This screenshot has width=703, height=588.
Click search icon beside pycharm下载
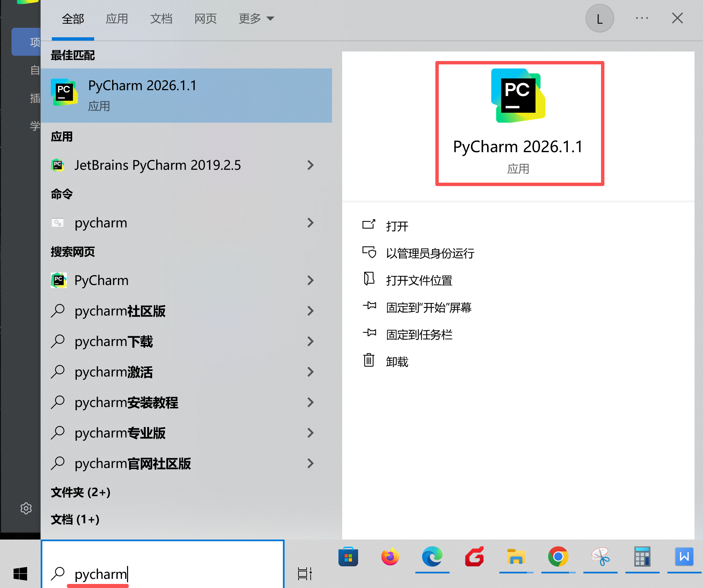point(58,341)
